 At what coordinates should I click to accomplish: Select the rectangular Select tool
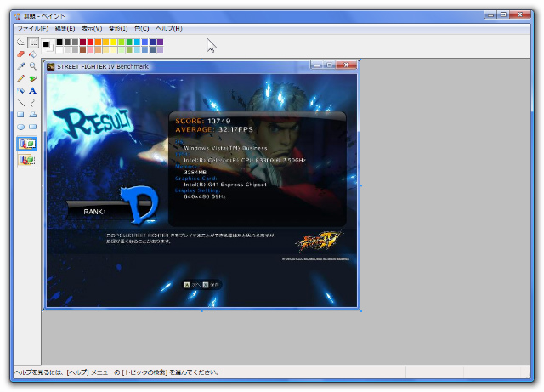coord(33,43)
